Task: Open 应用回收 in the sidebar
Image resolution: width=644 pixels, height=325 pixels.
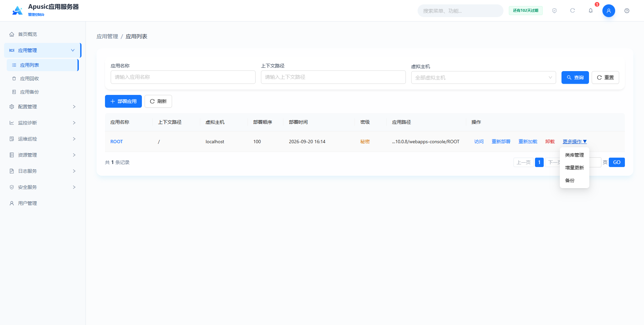Action: tap(43, 78)
